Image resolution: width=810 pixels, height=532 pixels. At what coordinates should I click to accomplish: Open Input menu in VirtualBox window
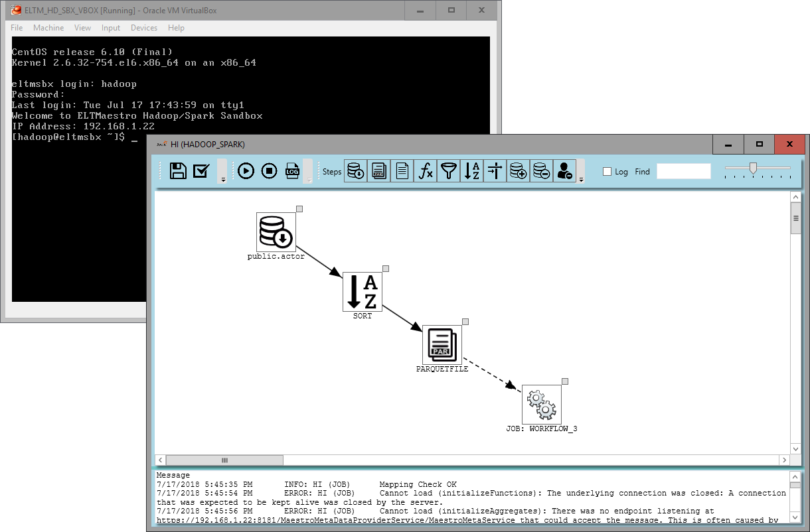[x=111, y=28]
